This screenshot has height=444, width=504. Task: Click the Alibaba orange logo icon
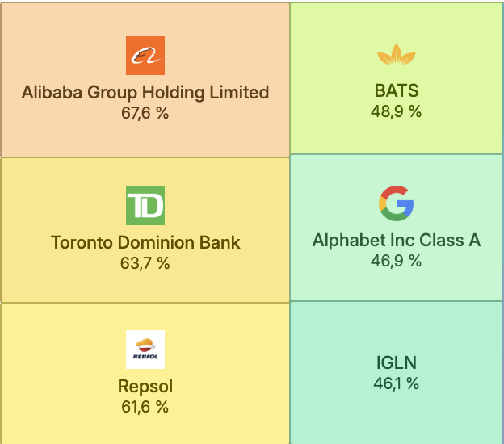coord(145,56)
